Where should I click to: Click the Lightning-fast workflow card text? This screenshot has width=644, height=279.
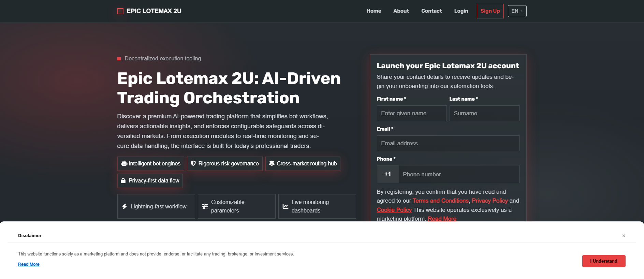159,206
